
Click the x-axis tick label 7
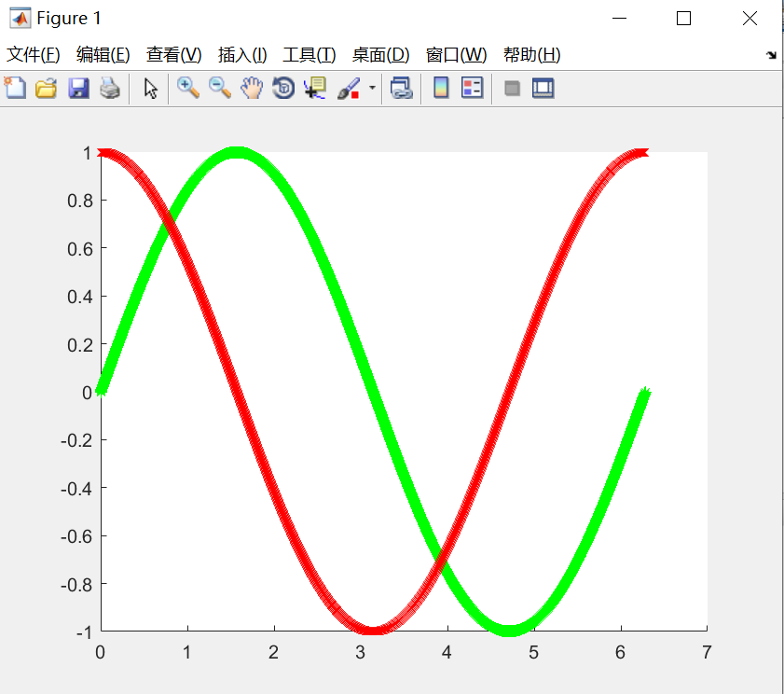[x=707, y=652]
